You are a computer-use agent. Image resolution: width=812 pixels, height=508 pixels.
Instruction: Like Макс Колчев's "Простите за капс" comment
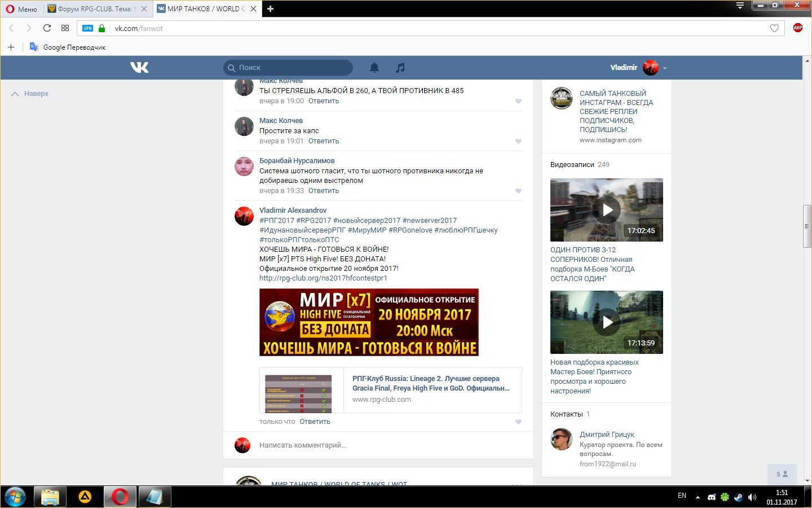[518, 141]
